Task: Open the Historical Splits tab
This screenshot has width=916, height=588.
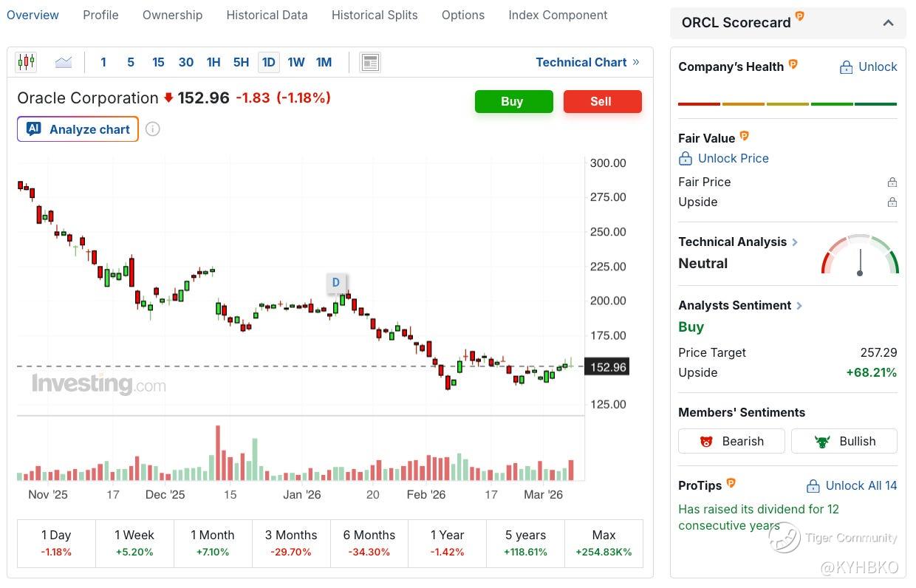Action: coord(375,15)
